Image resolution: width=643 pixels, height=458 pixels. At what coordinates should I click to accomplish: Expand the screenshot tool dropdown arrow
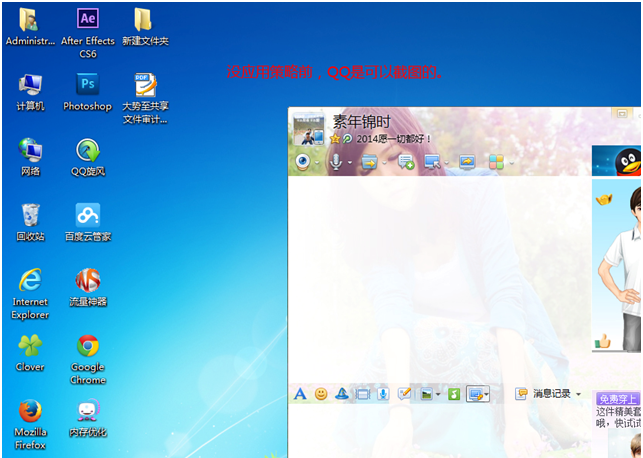pos(487,395)
